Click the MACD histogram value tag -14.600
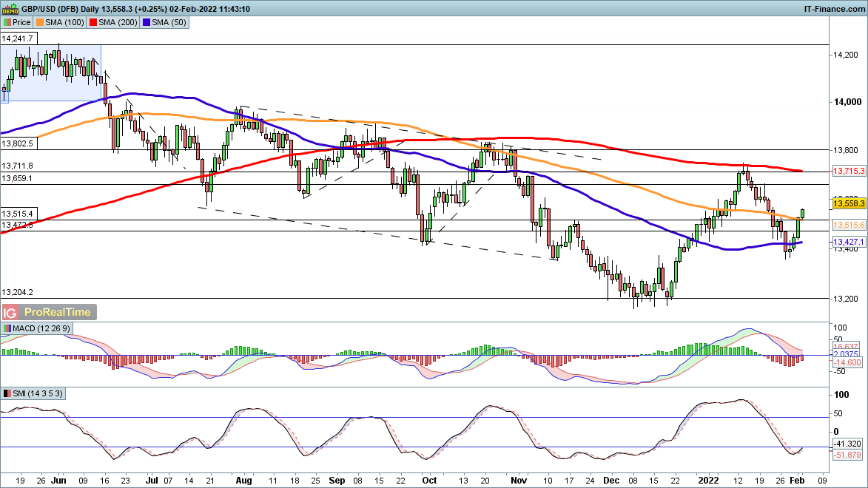The width and height of the screenshot is (868, 488). point(847,362)
